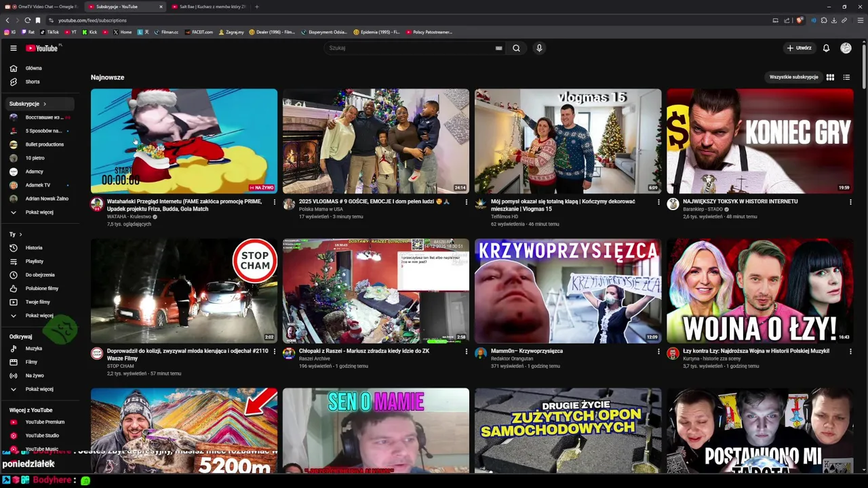
Task: Open the browser main menu
Action: tap(861, 20)
